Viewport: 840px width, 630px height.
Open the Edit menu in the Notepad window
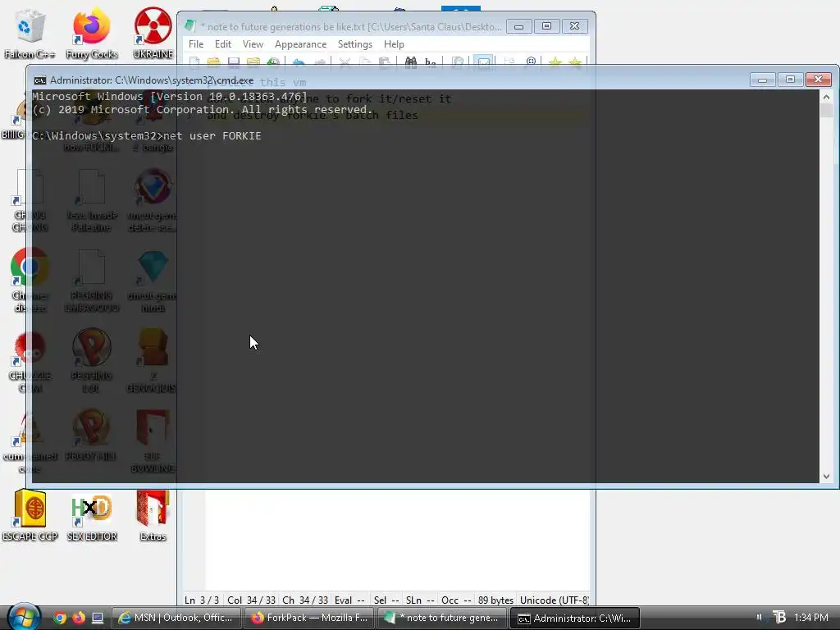pyautogui.click(x=223, y=44)
